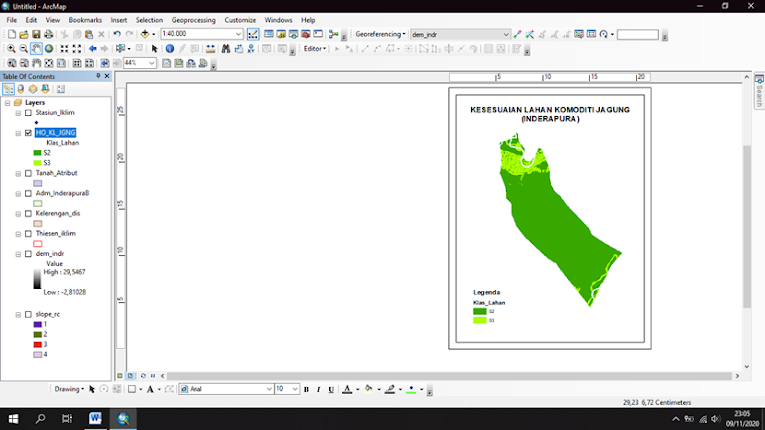Open the File menu
The width and height of the screenshot is (765, 430).
[12, 20]
